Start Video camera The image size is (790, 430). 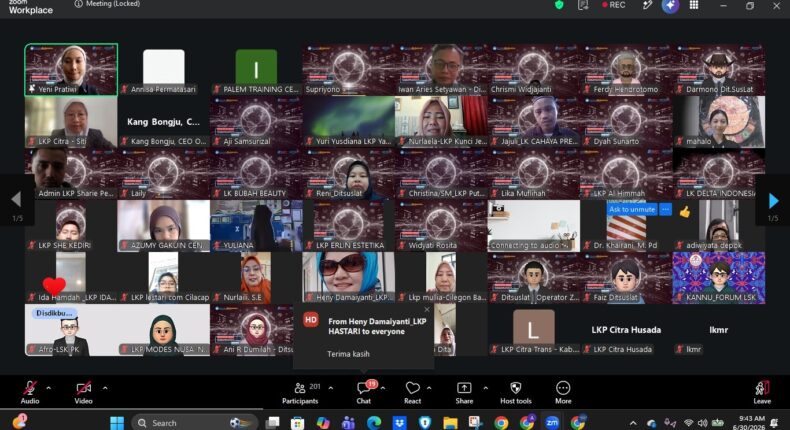[x=83, y=393]
